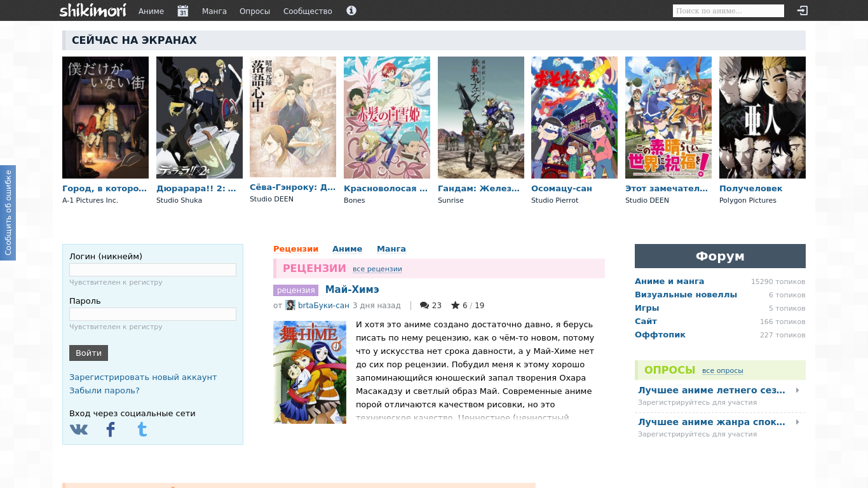Open the Май-Химэ review title

(x=352, y=290)
